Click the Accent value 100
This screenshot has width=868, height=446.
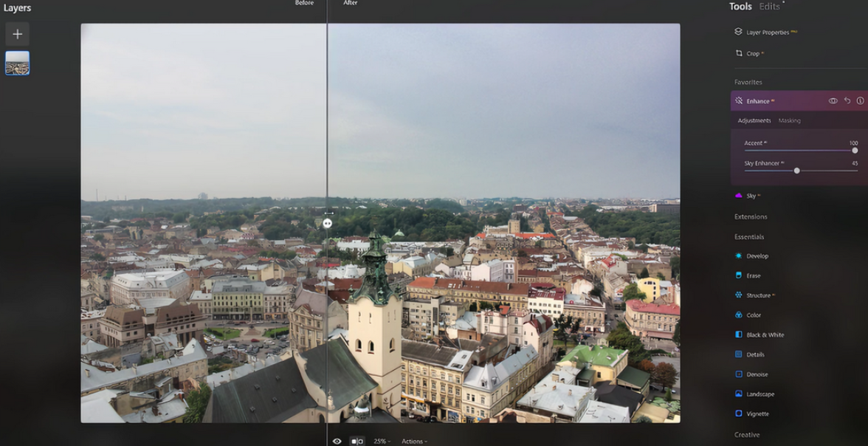click(853, 143)
